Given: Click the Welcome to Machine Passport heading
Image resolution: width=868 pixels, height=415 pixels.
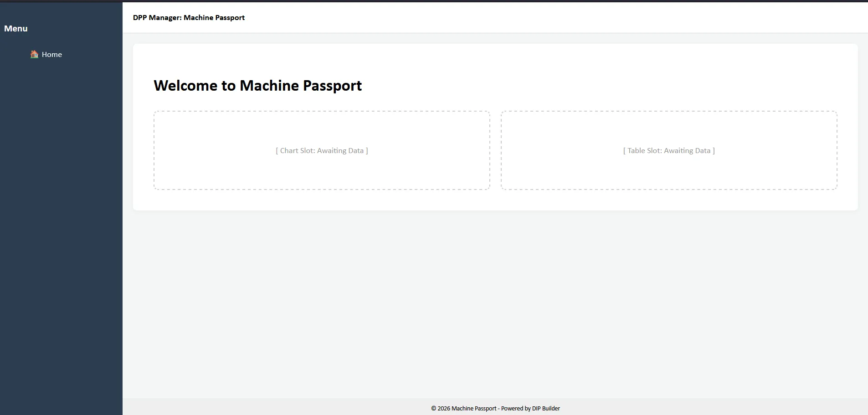Looking at the screenshot, I should (x=257, y=85).
